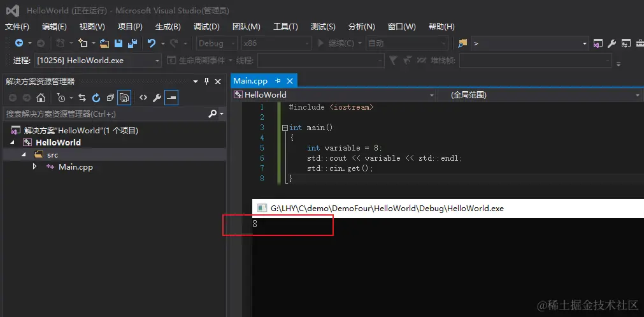The width and height of the screenshot is (644, 317).
Task: Open Find in Files with the folder-magnifier icon
Action: (463, 43)
